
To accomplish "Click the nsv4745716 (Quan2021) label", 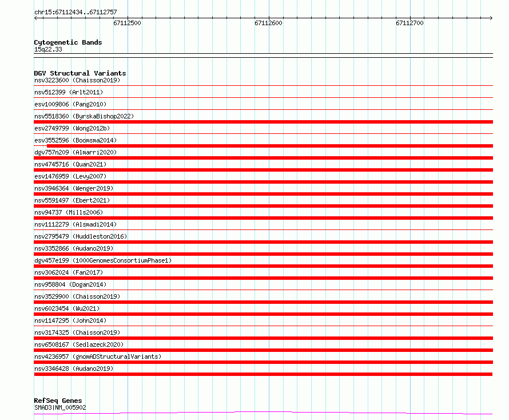I will (x=70, y=164).
